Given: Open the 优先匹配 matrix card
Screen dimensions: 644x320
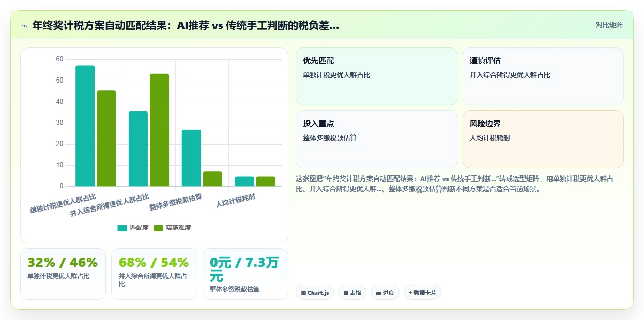Looking at the screenshot, I should (x=376, y=76).
